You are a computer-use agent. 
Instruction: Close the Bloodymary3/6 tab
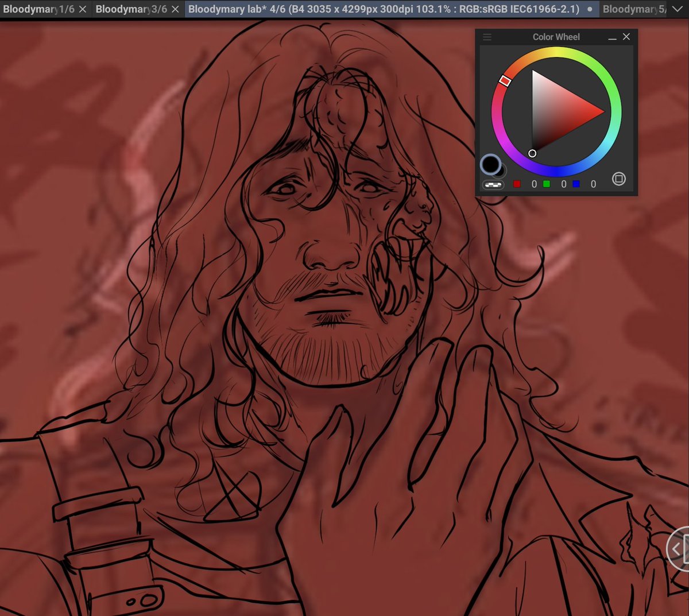click(175, 9)
